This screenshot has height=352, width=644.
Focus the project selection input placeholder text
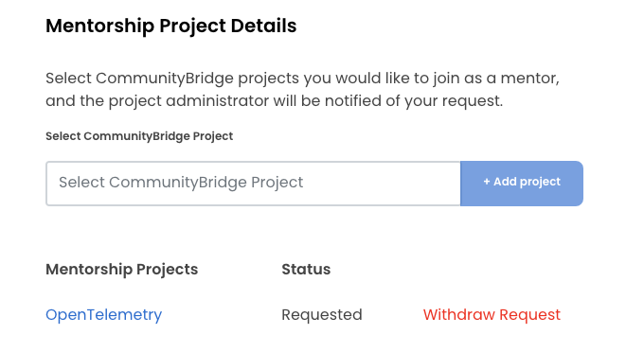coord(181,183)
